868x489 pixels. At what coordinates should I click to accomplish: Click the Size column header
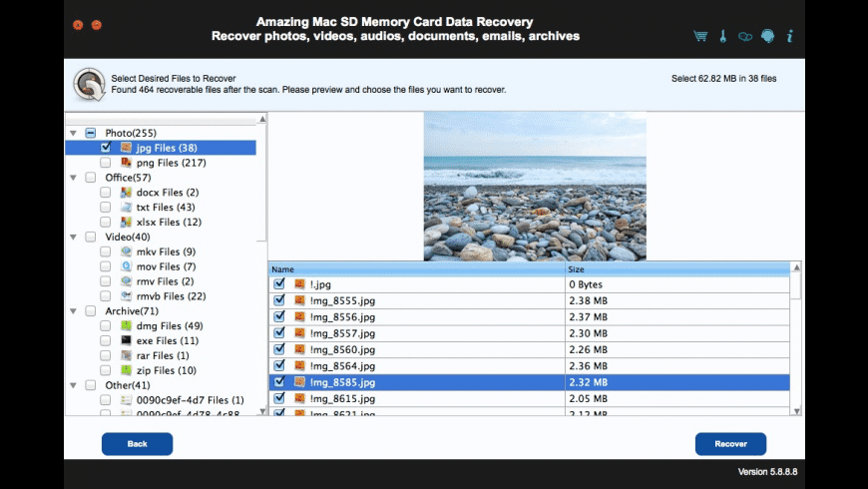coord(677,269)
